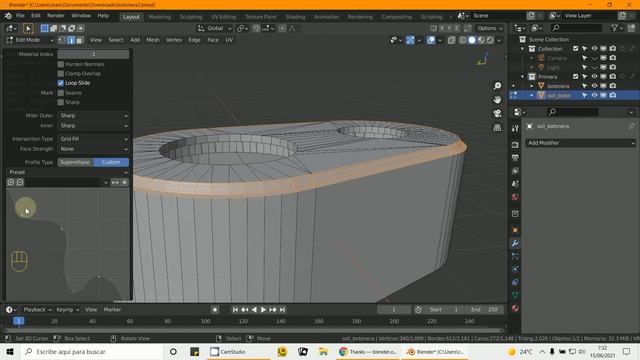Enable the Clamp Overlap checkbox

[61, 73]
